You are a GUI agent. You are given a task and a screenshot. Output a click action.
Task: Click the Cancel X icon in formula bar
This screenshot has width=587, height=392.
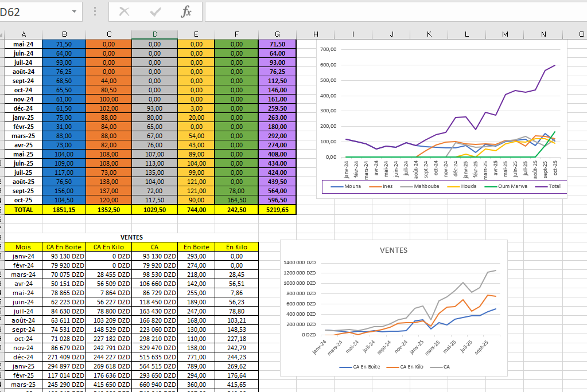[124, 12]
